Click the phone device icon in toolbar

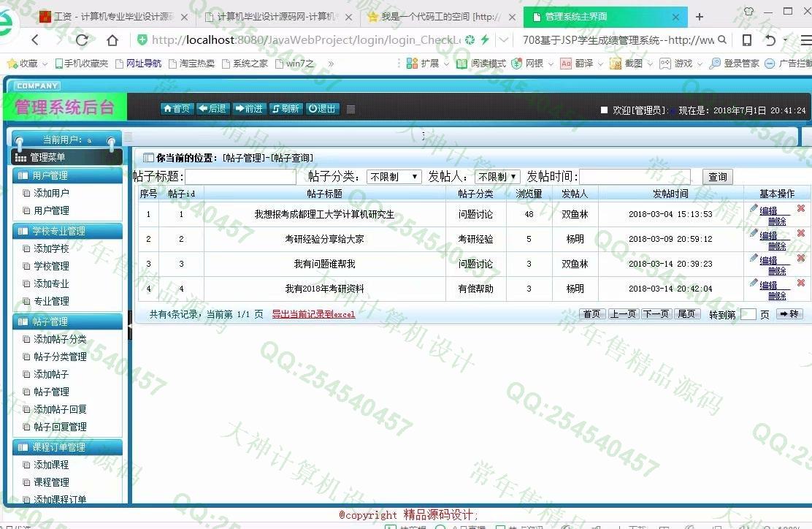point(747,40)
